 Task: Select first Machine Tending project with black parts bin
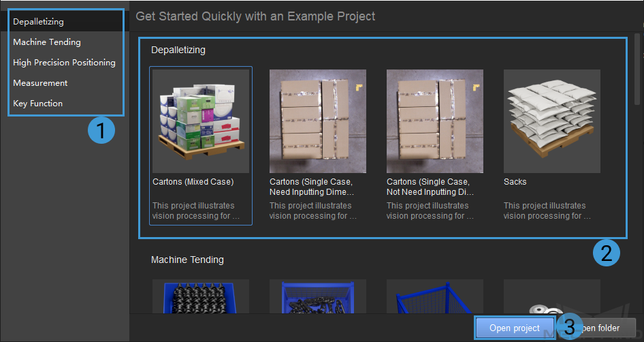tap(201, 296)
